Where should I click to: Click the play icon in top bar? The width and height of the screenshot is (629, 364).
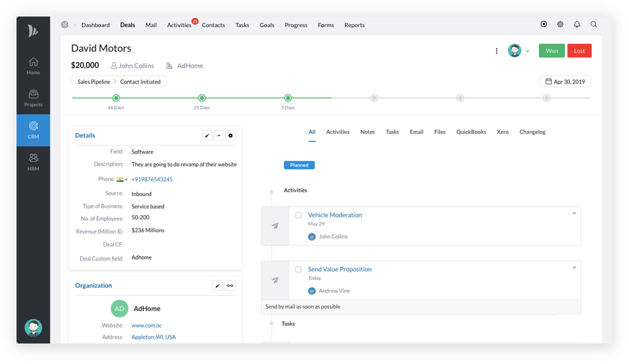(544, 24)
